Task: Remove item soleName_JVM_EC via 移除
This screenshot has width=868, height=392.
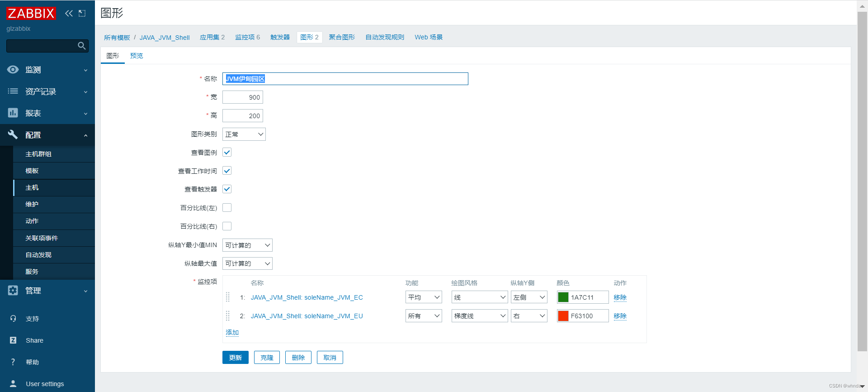Action: pos(620,297)
